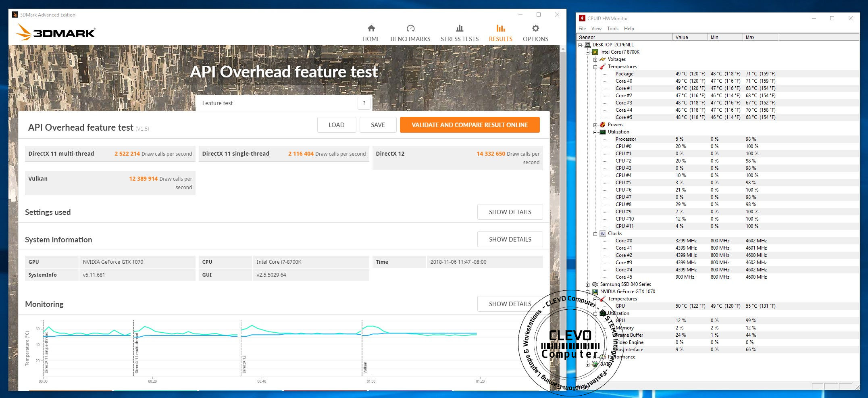Image resolution: width=868 pixels, height=398 pixels.
Task: Collapse the DESKTOP-2CP6NLL root node
Action: click(x=580, y=45)
